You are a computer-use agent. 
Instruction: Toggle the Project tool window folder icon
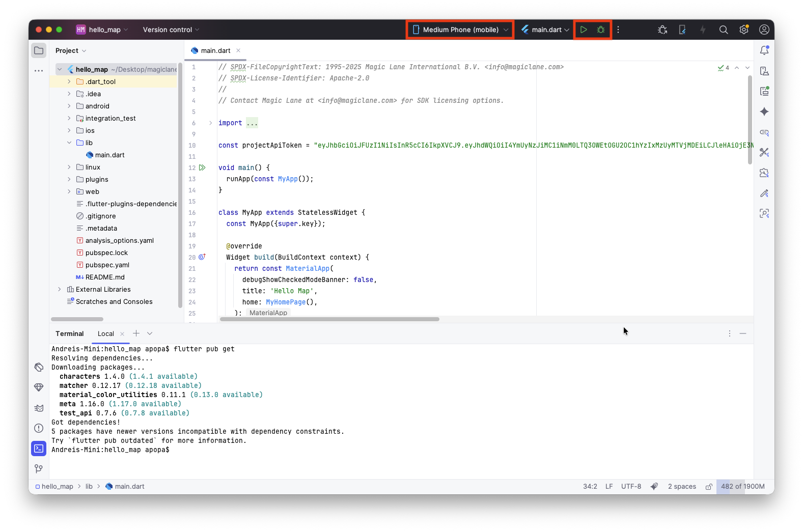click(x=39, y=50)
